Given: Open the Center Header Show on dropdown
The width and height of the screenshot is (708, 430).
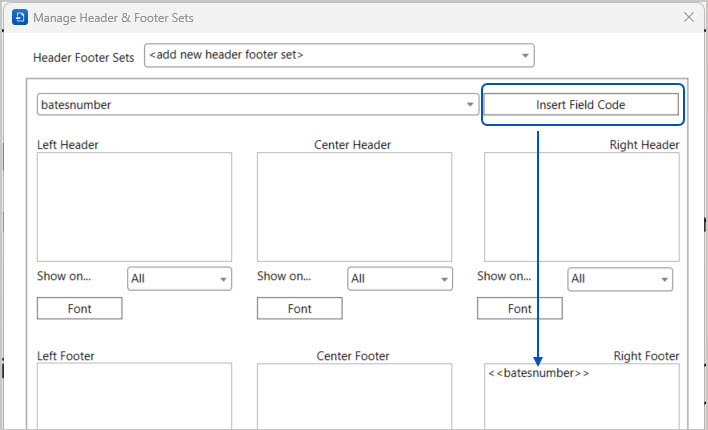Looking at the screenshot, I should 400,279.
